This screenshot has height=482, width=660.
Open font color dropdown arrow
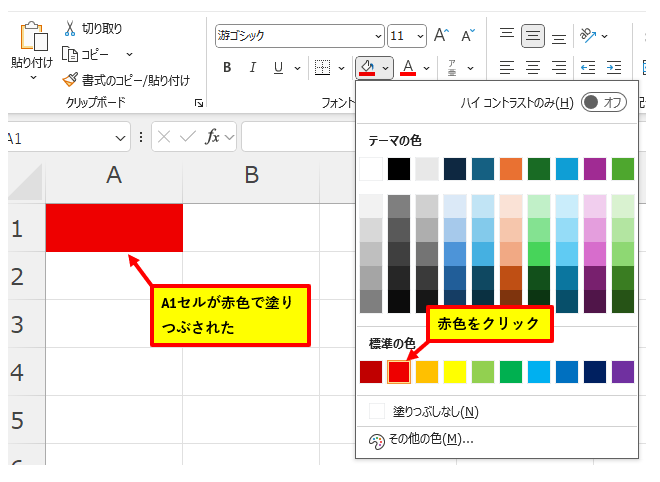tap(426, 68)
